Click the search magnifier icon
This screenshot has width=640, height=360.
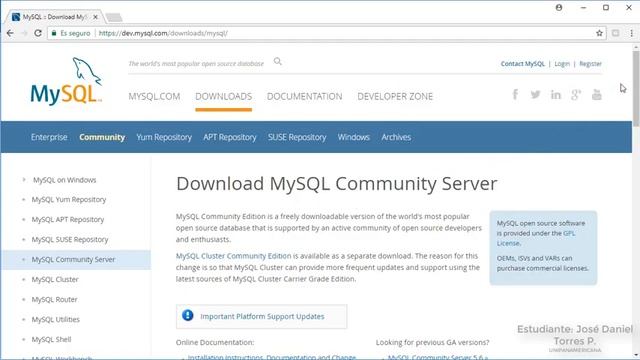[278, 62]
